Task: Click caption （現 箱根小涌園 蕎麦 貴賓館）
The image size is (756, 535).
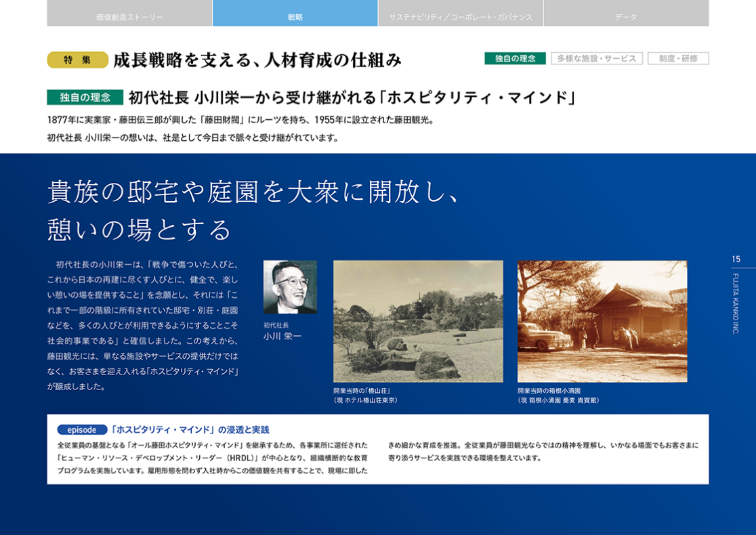Action: click(558, 400)
